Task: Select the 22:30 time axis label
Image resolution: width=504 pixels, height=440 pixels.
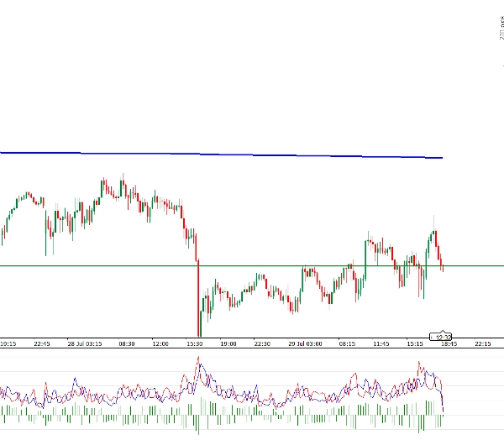Action: point(262,343)
